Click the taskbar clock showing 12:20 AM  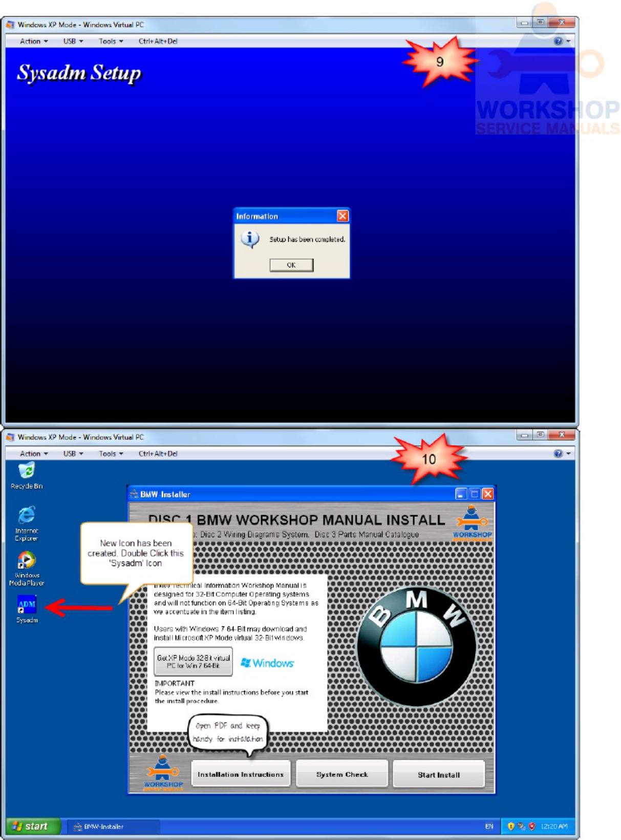click(554, 826)
